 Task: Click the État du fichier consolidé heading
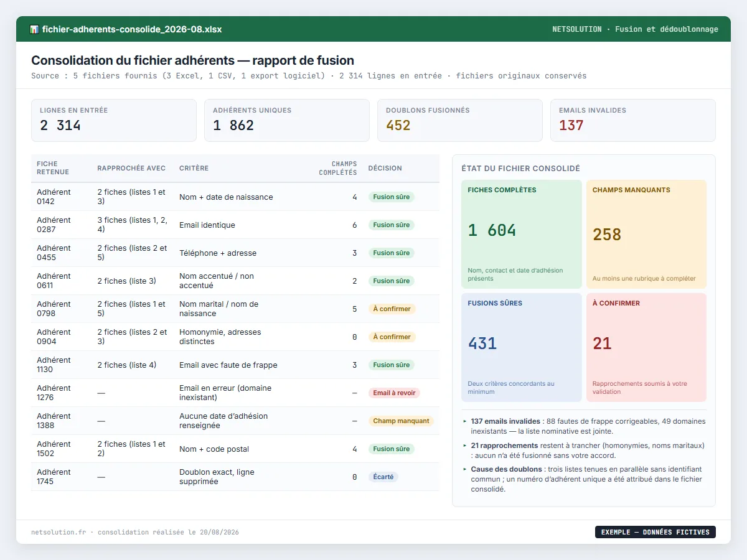(x=520, y=168)
